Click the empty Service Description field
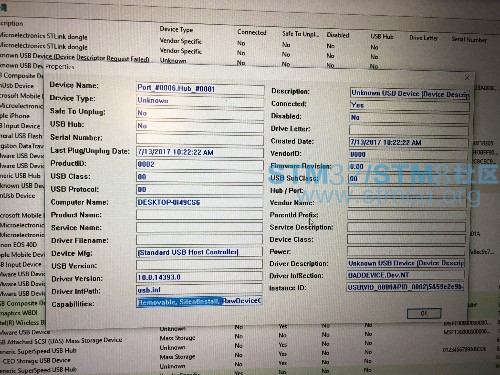Viewport: 500px width, 375px height. point(406,227)
